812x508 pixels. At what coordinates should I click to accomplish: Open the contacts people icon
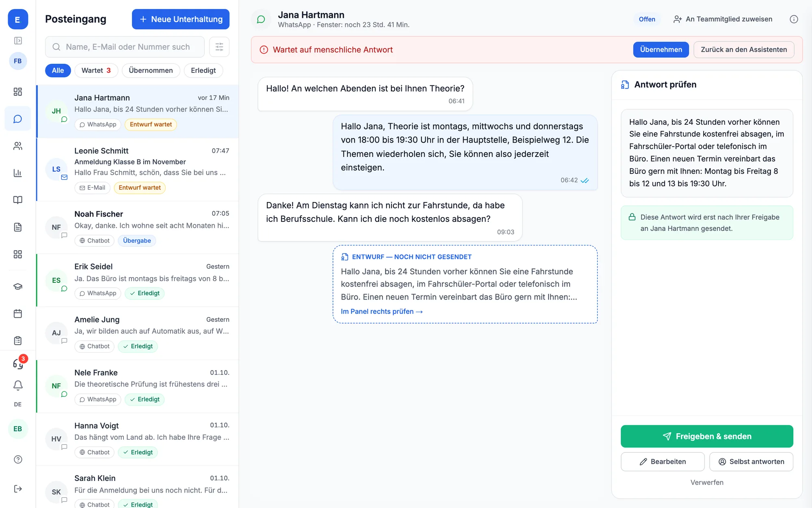pyautogui.click(x=18, y=146)
